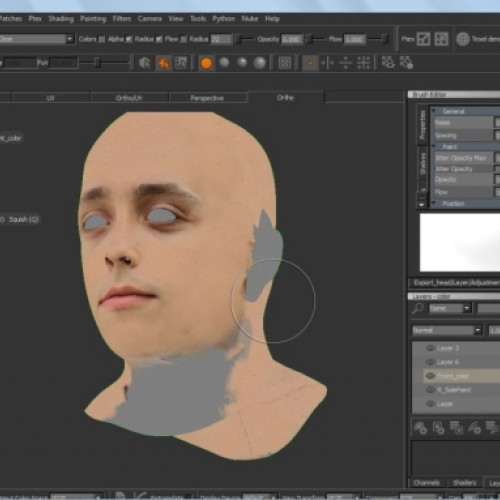The height and width of the screenshot is (500, 500).
Task: Open the Python menu
Action: pyautogui.click(x=224, y=19)
